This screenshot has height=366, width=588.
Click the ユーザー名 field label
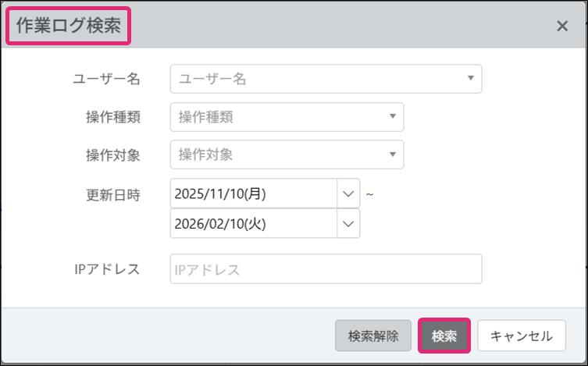[x=106, y=79]
